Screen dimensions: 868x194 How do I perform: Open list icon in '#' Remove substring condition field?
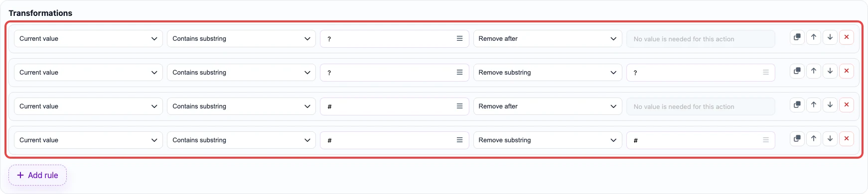click(x=459, y=140)
